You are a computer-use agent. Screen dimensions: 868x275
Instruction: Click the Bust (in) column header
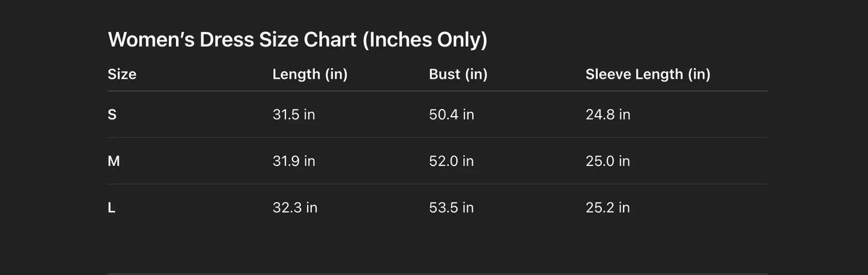pos(458,74)
